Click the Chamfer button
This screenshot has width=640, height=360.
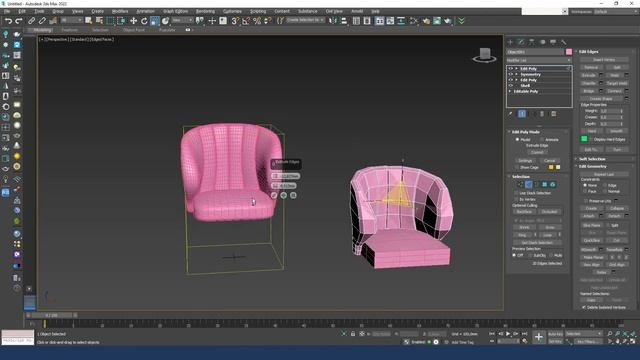point(589,83)
